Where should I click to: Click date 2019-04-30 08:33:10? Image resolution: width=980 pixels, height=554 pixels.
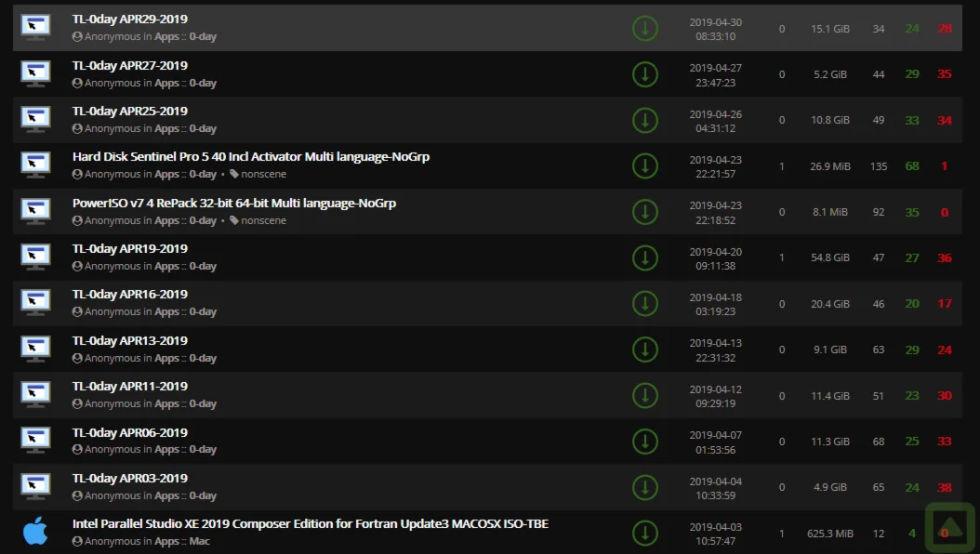(x=716, y=29)
